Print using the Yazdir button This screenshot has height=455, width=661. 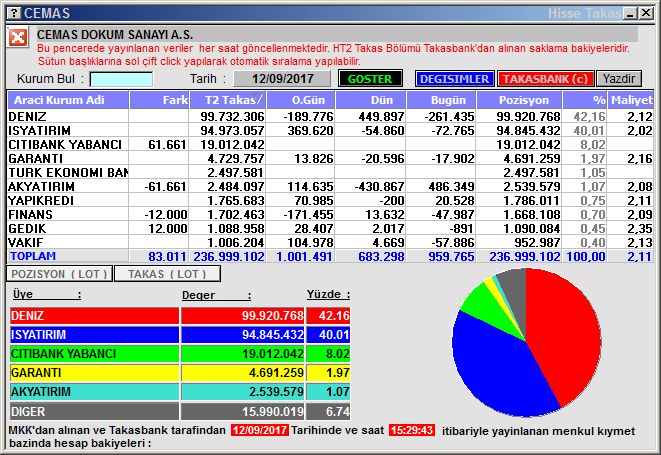tap(618, 79)
